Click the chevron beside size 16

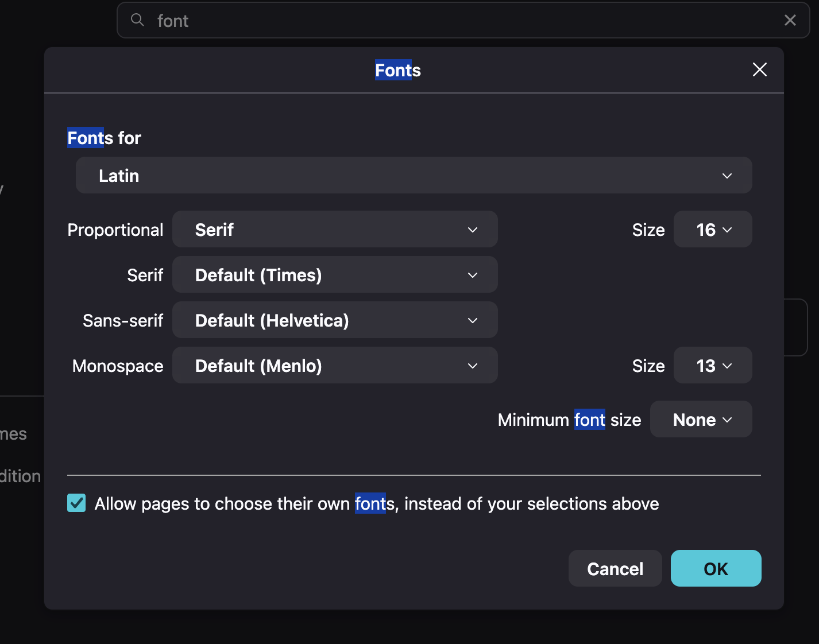pos(727,230)
